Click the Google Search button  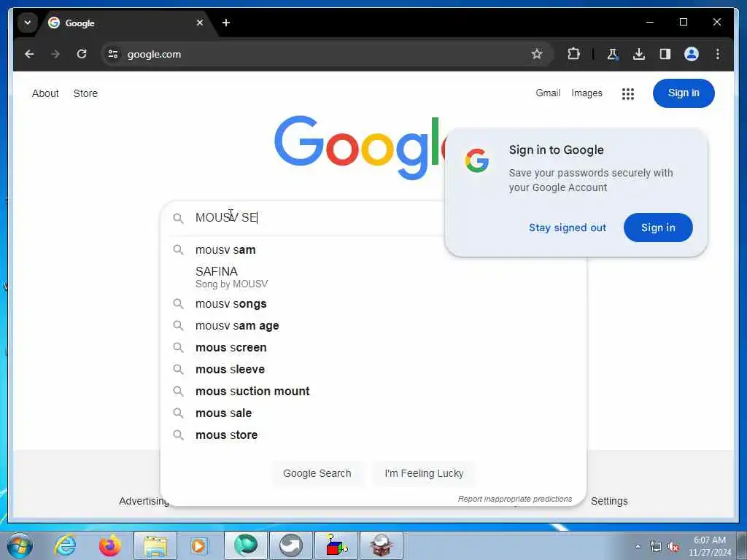(x=317, y=473)
